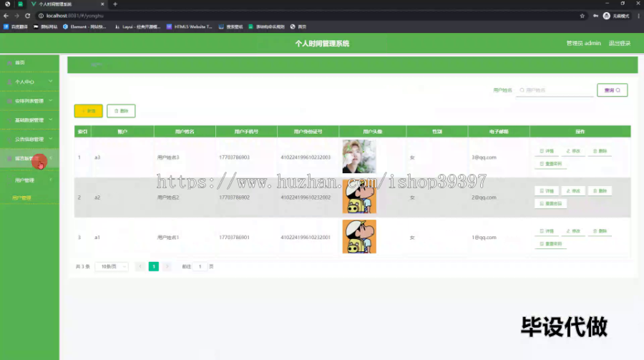Click the 用户姓名1 name cell
The width and height of the screenshot is (644, 360).
click(x=168, y=238)
